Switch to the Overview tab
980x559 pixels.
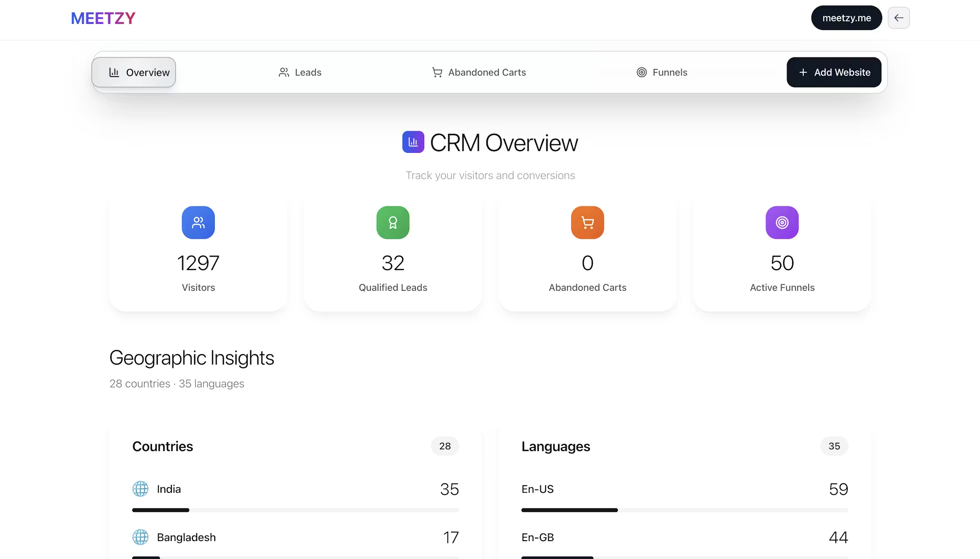point(134,72)
